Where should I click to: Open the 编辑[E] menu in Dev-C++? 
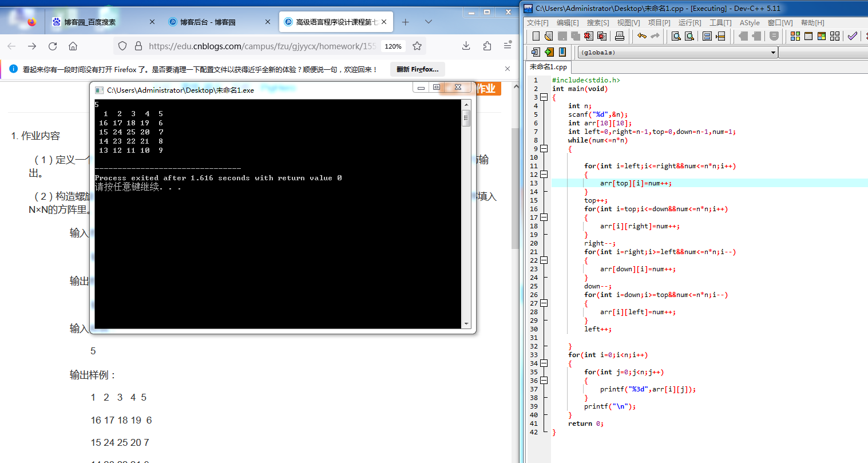coord(568,23)
